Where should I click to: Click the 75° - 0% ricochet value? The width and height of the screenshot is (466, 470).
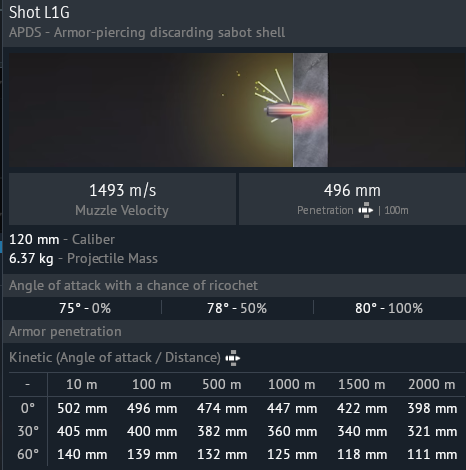tap(85, 308)
